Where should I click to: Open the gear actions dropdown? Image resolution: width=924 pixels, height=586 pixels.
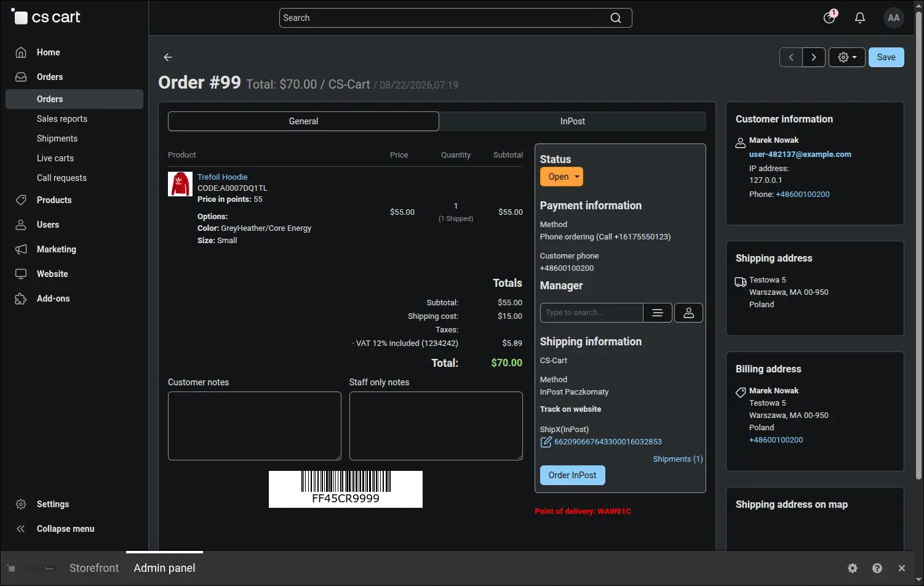[x=847, y=57]
